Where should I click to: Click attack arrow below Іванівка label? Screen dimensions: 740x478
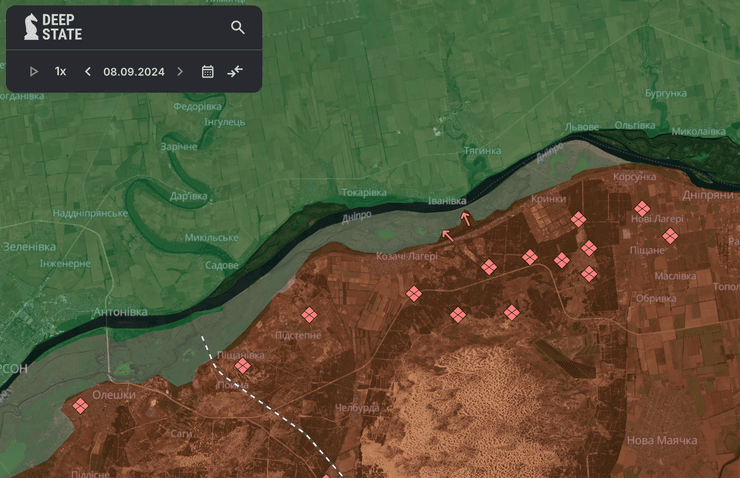465,217
